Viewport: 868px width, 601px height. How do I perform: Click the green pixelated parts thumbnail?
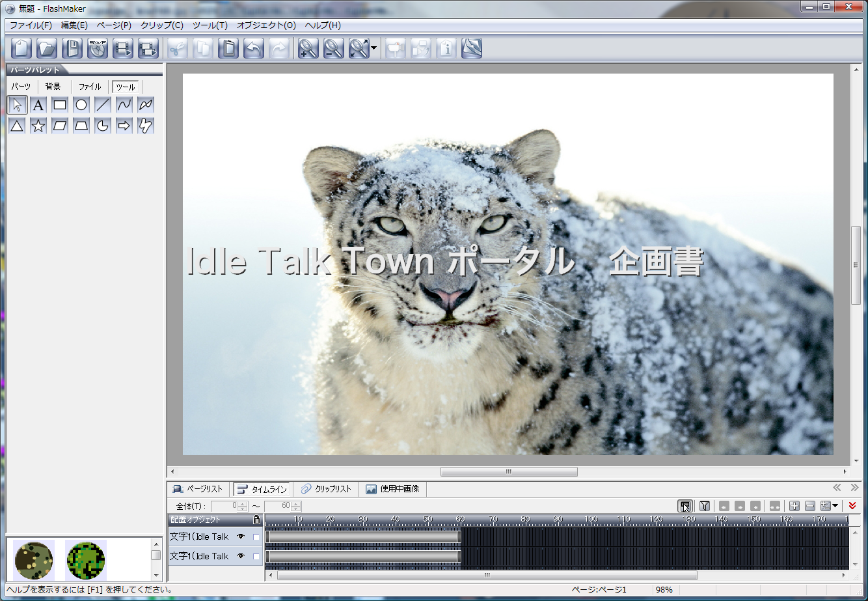pyautogui.click(x=86, y=560)
